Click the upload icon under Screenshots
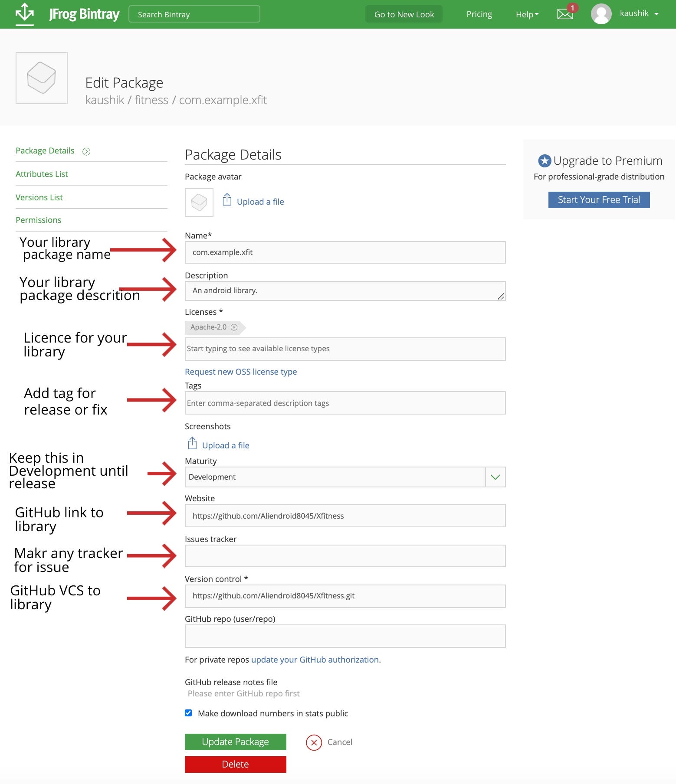Viewport: 676px width, 784px height. (x=192, y=444)
